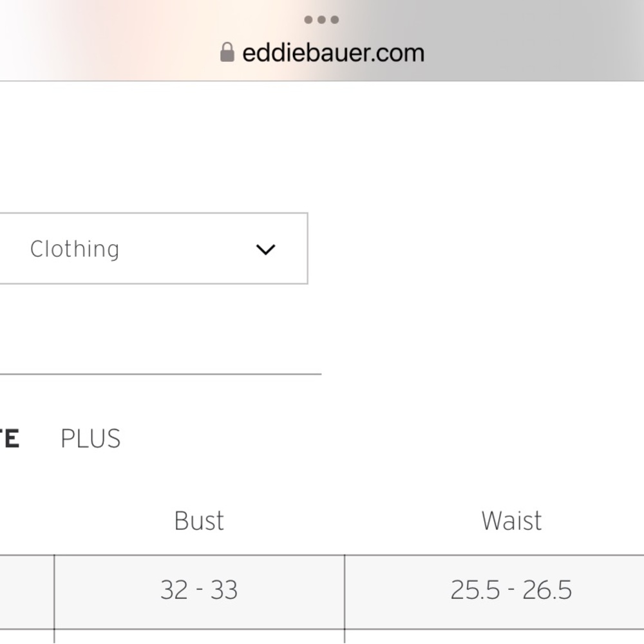This screenshot has height=644, width=644.
Task: Select the bust measurement cell showing 32 - 33
Action: point(198,589)
